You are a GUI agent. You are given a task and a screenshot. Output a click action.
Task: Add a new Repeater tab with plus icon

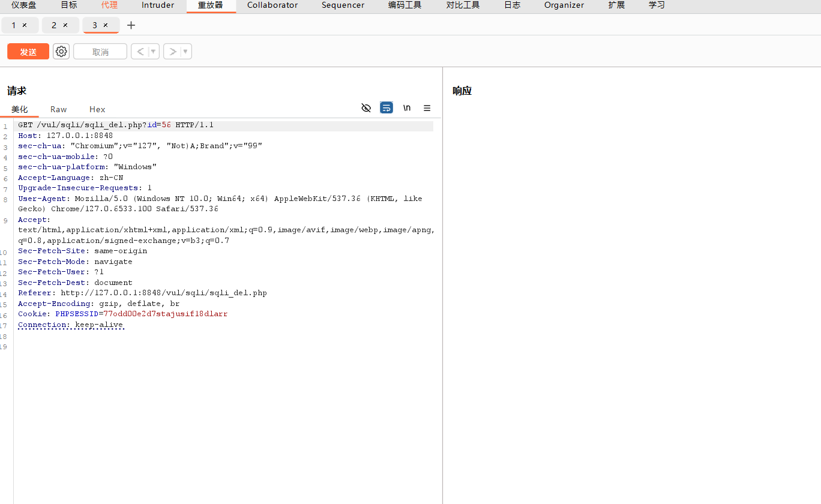131,25
